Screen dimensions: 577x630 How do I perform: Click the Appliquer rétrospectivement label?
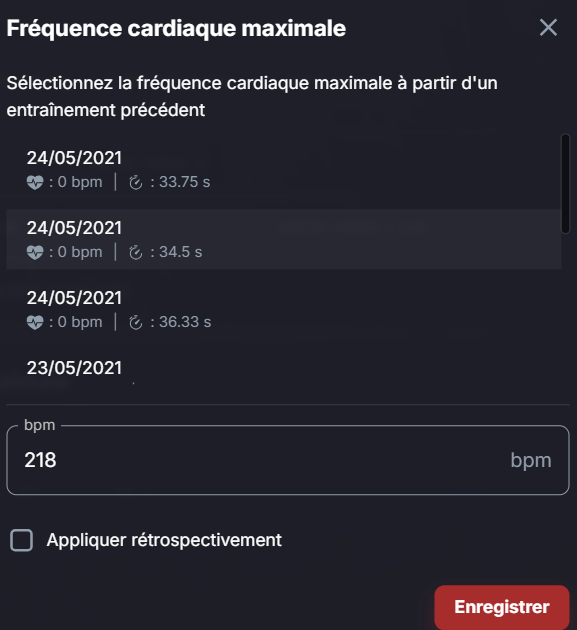pos(164,540)
